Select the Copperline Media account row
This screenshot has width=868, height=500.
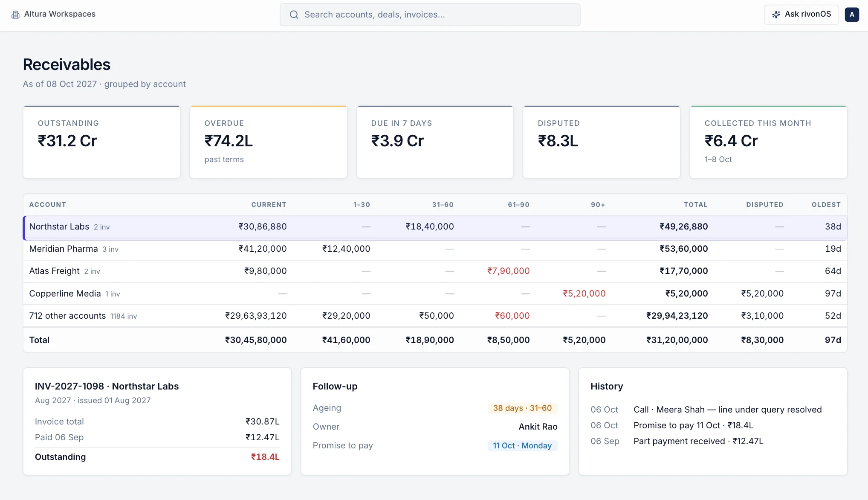(435, 294)
